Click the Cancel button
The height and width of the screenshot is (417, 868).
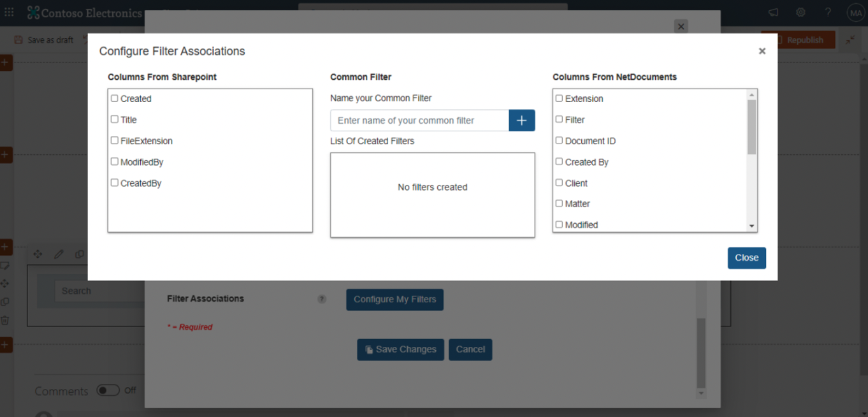point(470,349)
